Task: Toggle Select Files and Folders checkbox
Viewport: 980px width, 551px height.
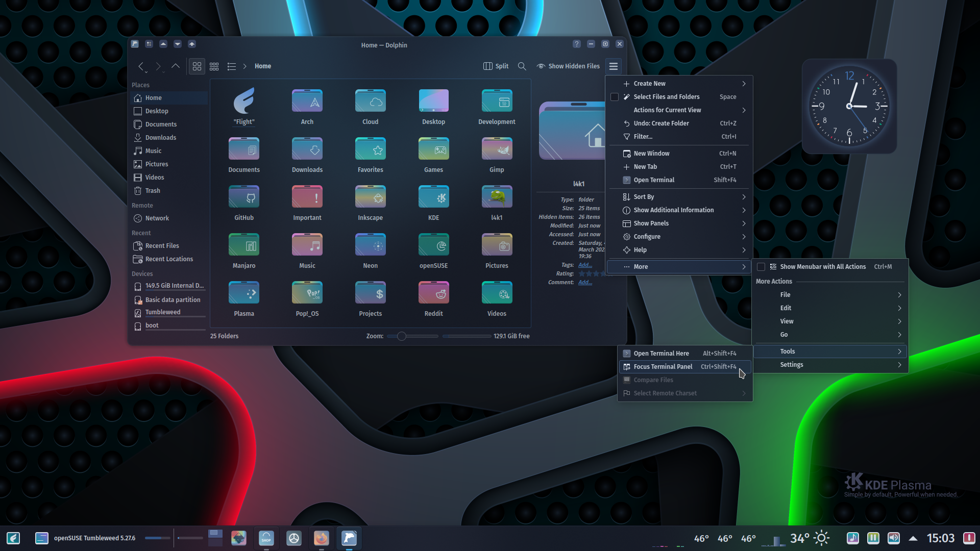Action: pos(615,97)
